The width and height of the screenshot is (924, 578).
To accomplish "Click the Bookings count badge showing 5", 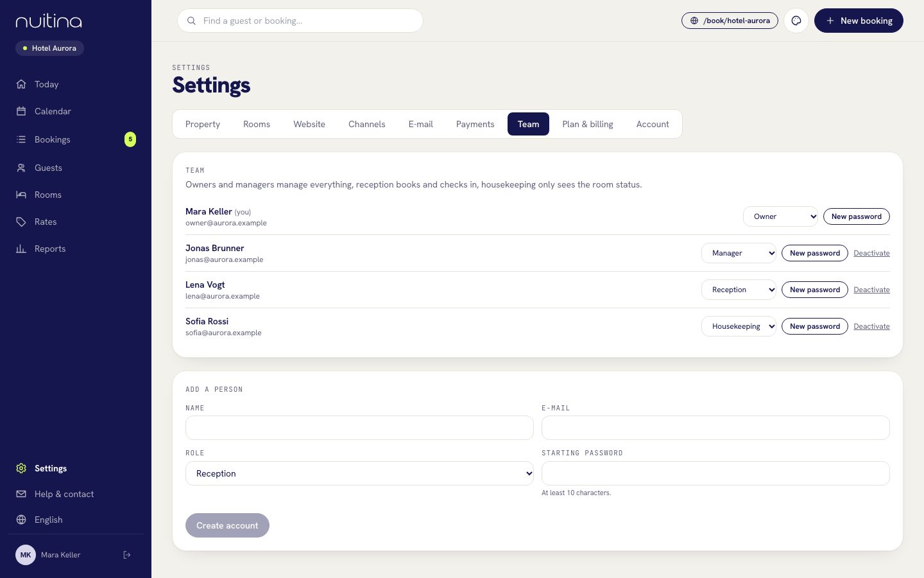I will pos(130,139).
